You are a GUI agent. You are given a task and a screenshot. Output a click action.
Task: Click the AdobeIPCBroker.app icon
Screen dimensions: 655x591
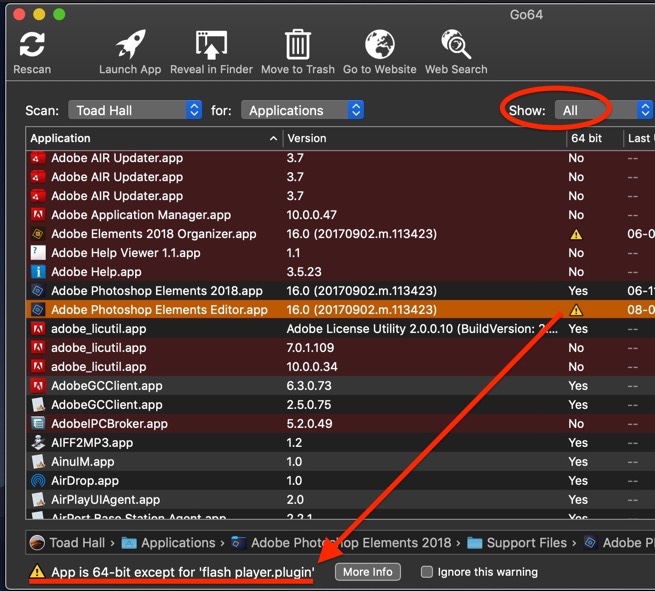[38, 424]
